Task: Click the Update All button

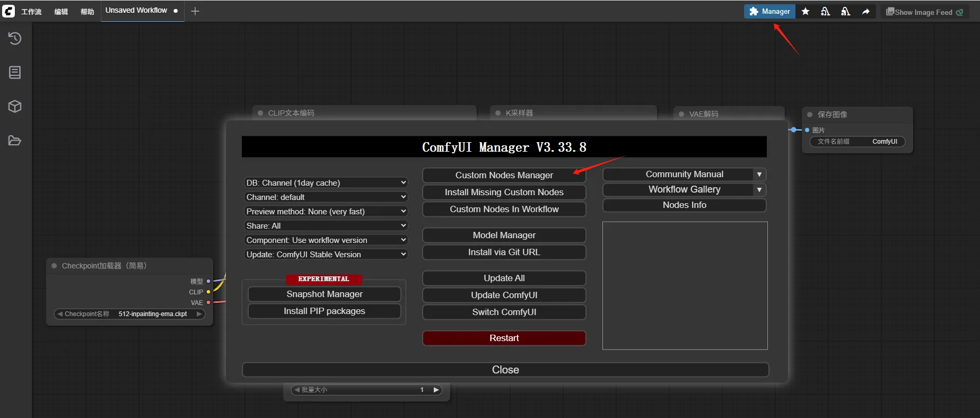Action: coord(504,278)
